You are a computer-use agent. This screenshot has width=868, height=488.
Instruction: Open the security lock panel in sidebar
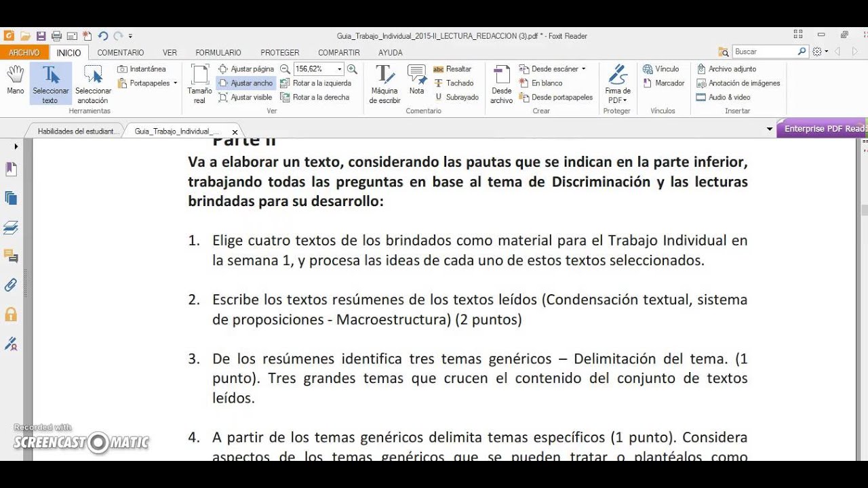tap(11, 314)
